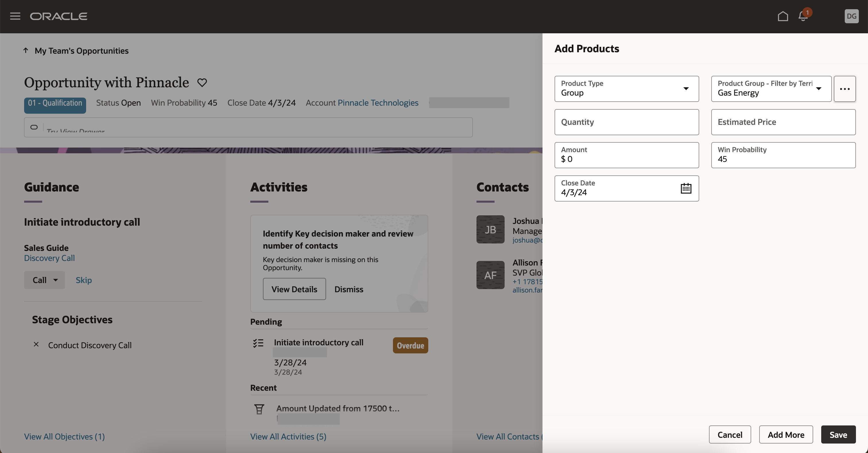Save the added product
This screenshot has width=868, height=453.
838,434
